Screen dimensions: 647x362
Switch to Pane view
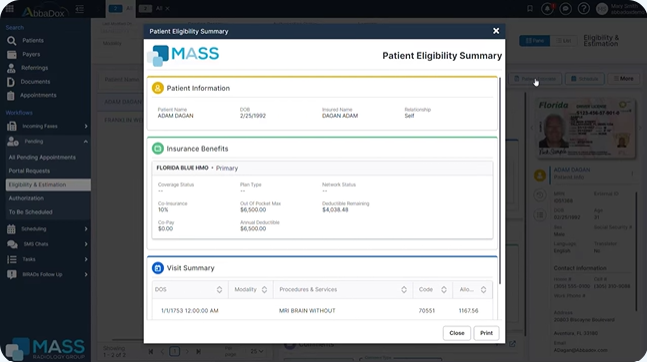click(x=534, y=40)
